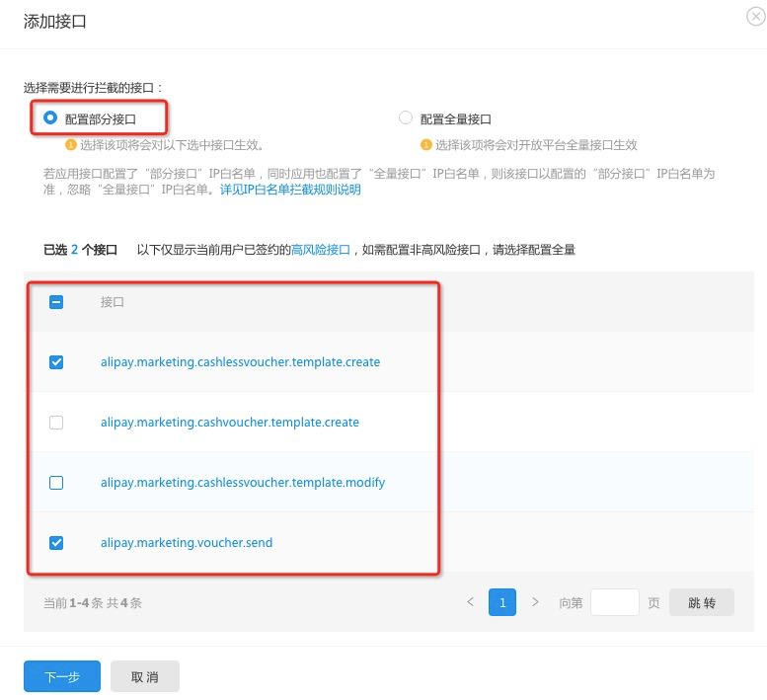This screenshot has height=700, width=767.
Task: Go to previous page arrow
Action: click(x=471, y=602)
